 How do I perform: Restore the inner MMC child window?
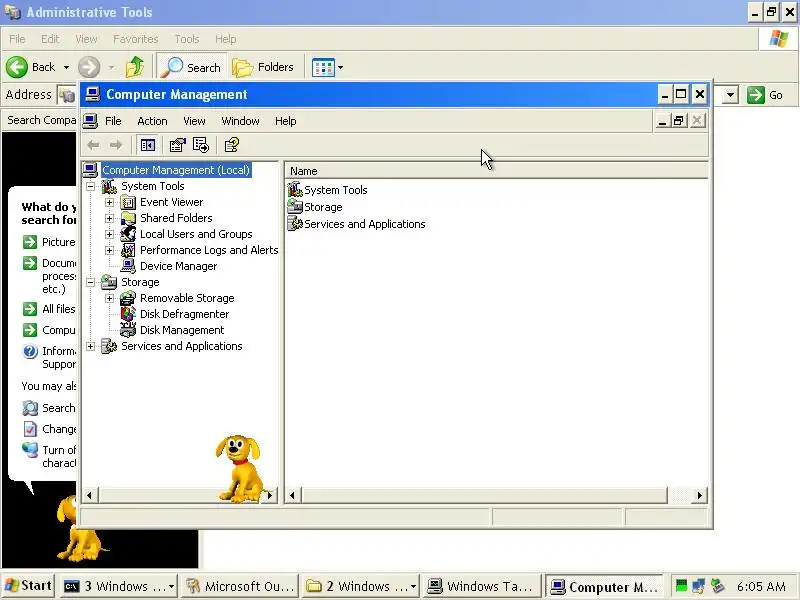(679, 121)
